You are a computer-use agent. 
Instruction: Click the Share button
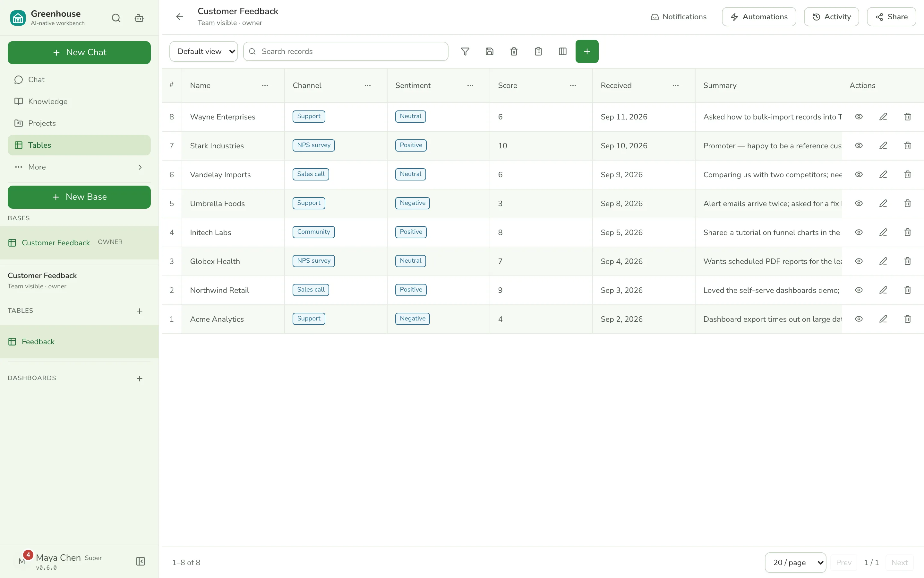(x=891, y=17)
